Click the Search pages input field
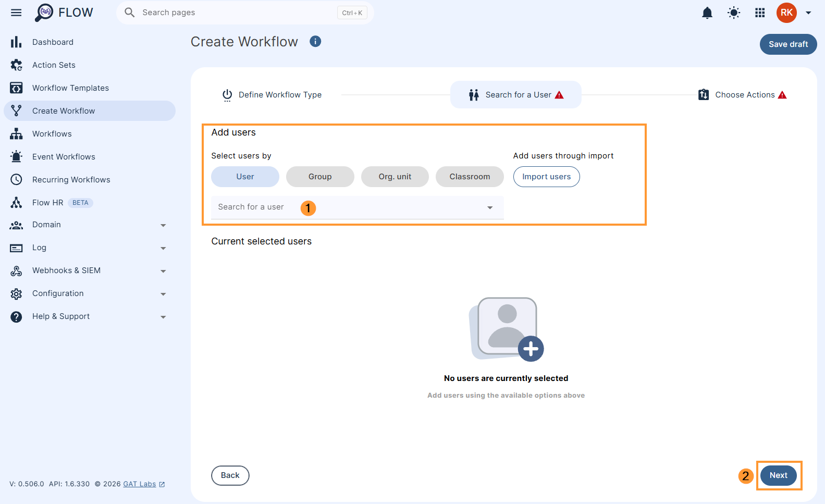 (x=245, y=13)
